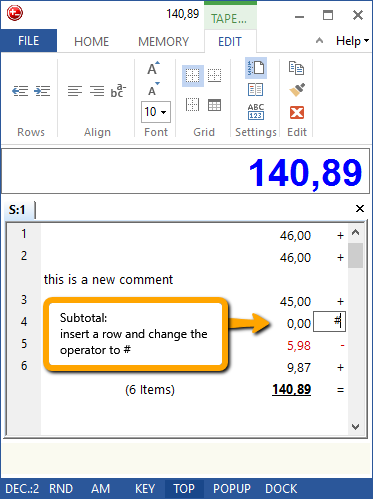Click DEC.:2 in the status bar
Screen dimensions: 373x499
(x=22, y=489)
